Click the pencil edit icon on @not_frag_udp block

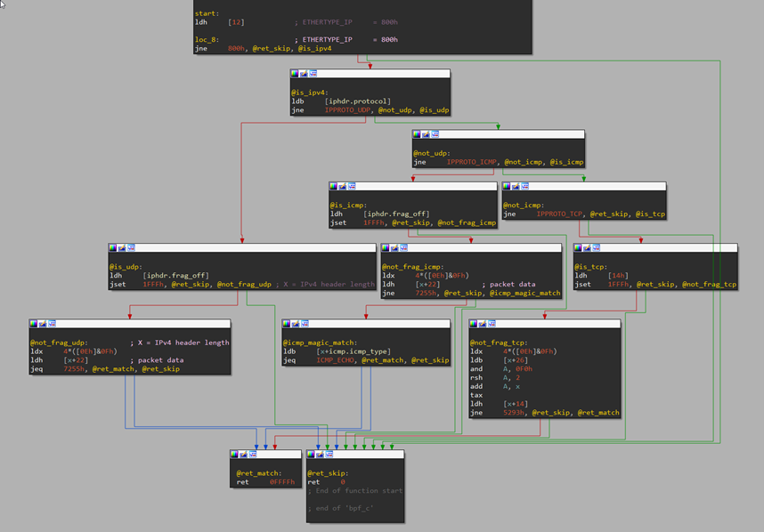(x=44, y=324)
